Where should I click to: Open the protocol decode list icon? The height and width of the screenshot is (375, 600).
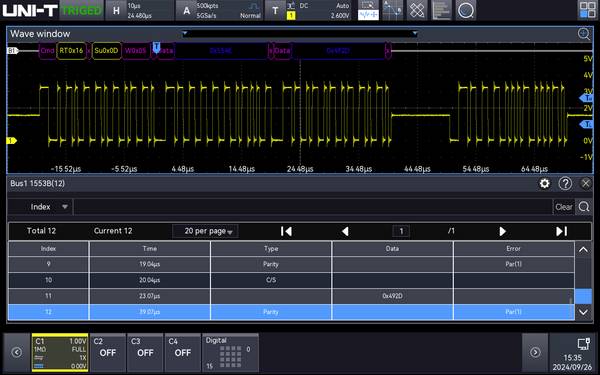pos(441,10)
